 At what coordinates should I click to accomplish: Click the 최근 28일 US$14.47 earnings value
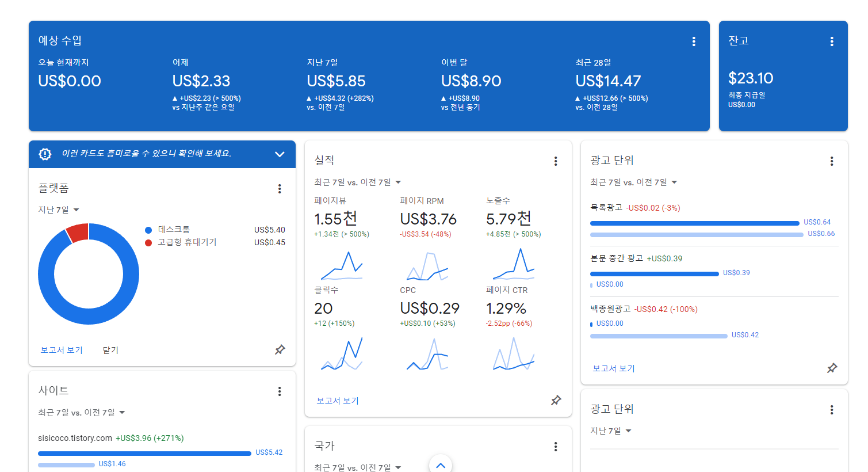click(x=608, y=81)
